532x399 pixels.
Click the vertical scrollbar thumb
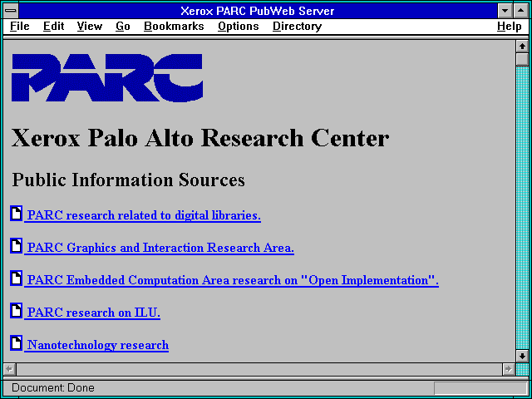coord(522,59)
